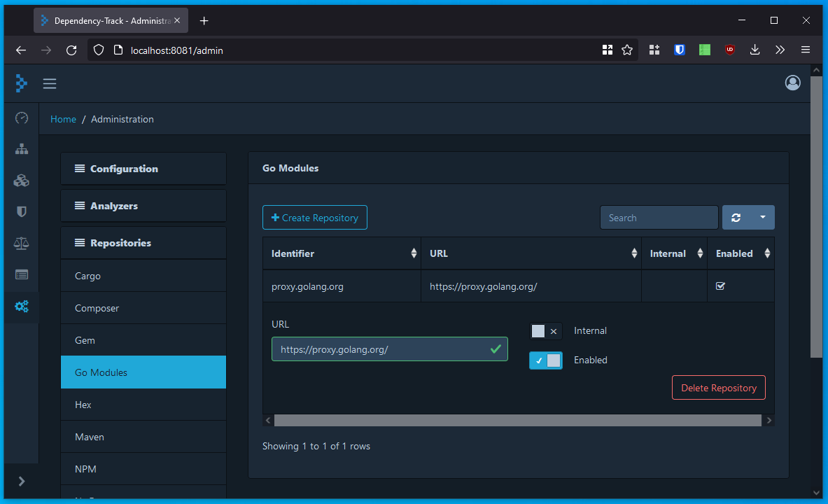This screenshot has width=828, height=504.
Task: Click Create Repository button
Action: pyautogui.click(x=315, y=218)
